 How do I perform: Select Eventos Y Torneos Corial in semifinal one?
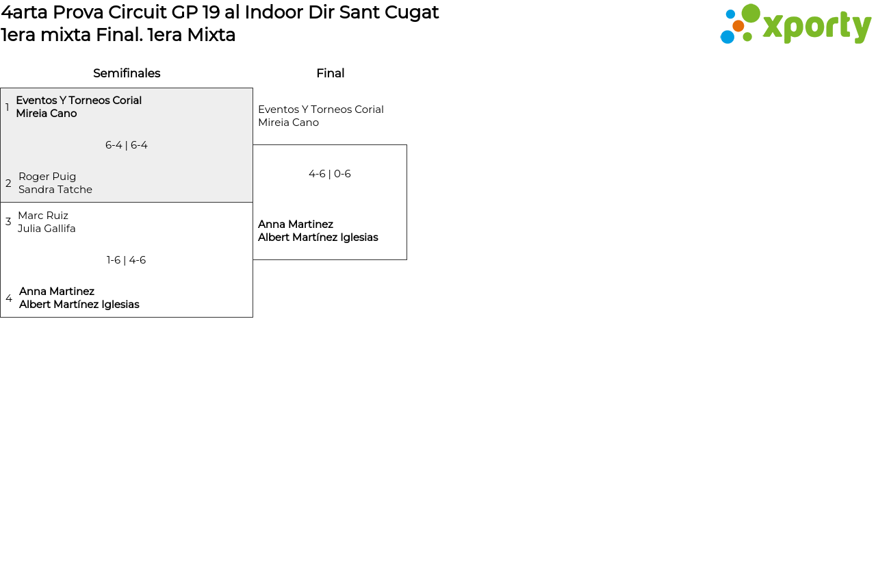(x=79, y=101)
